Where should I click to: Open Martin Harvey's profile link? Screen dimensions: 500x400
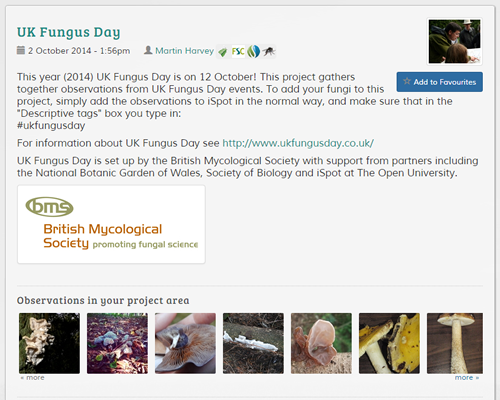184,51
